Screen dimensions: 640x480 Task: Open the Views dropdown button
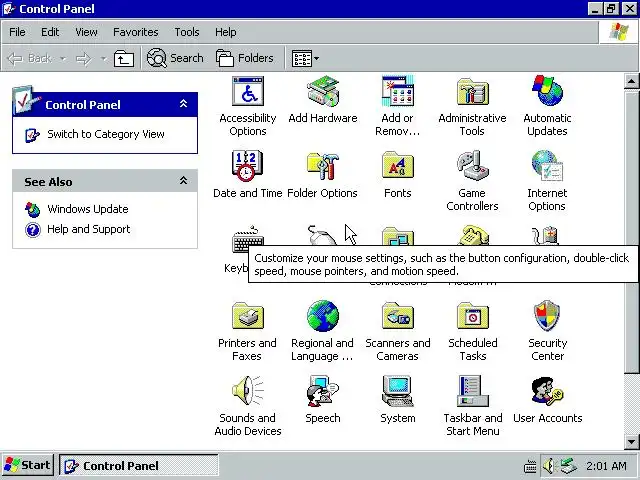(305, 58)
